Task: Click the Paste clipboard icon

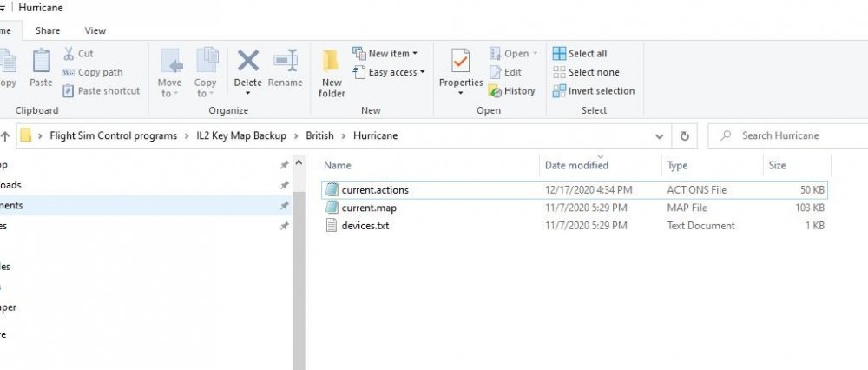Action: [x=41, y=61]
